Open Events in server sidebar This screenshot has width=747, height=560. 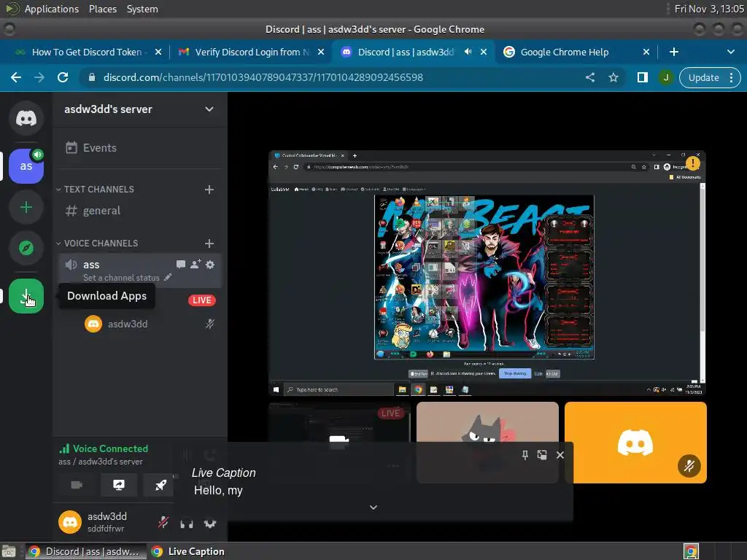[x=139, y=147]
